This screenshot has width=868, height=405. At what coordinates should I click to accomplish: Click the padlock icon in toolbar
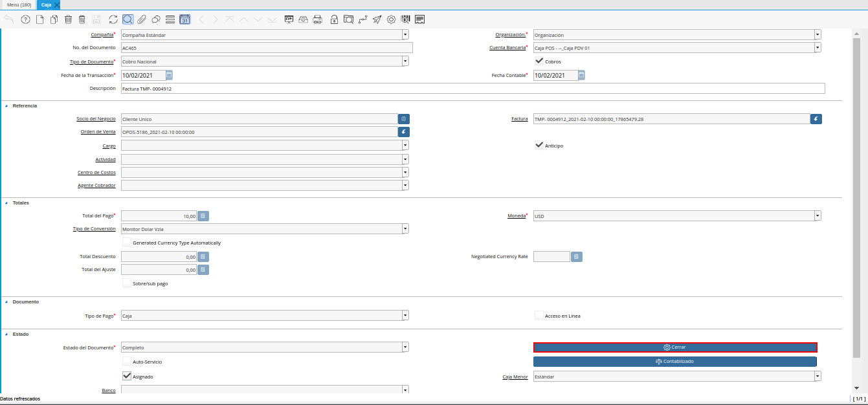[x=334, y=19]
